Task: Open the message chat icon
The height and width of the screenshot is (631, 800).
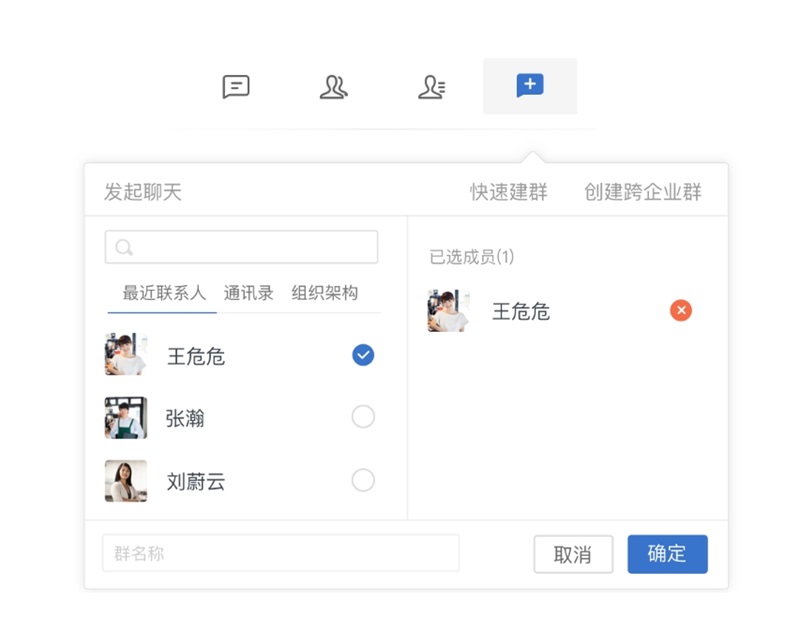Action: pos(235,87)
